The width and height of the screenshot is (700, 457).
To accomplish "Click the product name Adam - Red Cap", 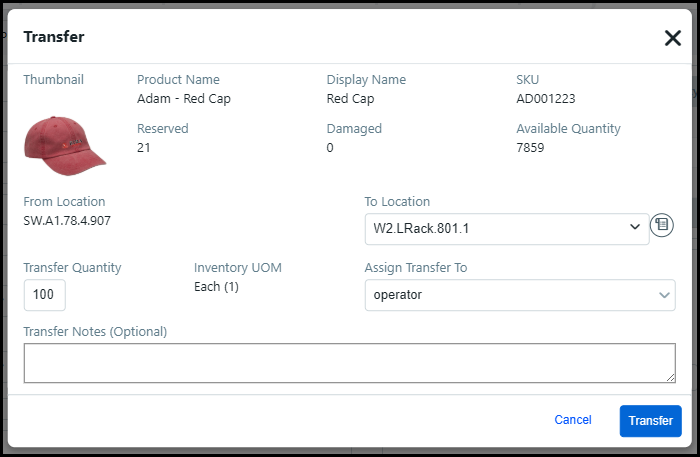I will pyautogui.click(x=184, y=99).
